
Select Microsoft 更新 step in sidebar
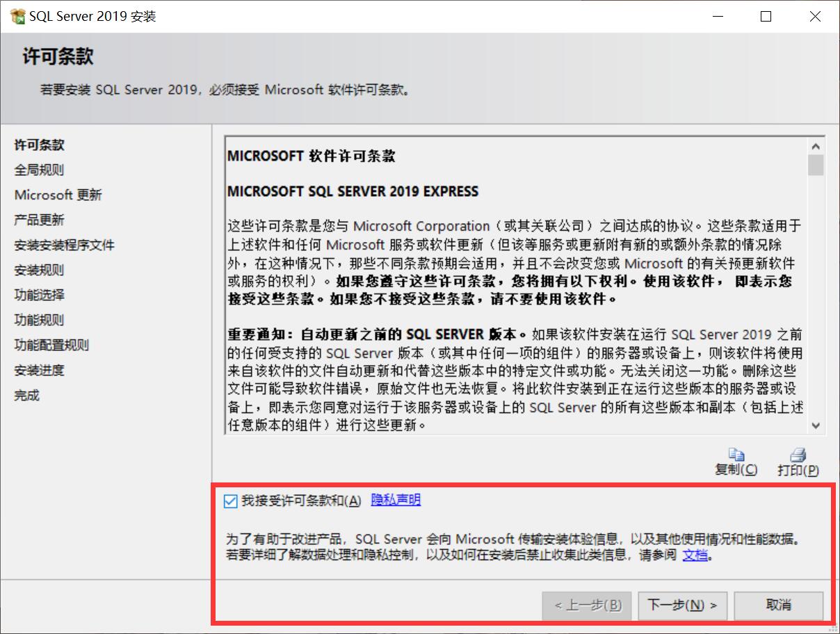pyautogui.click(x=58, y=195)
